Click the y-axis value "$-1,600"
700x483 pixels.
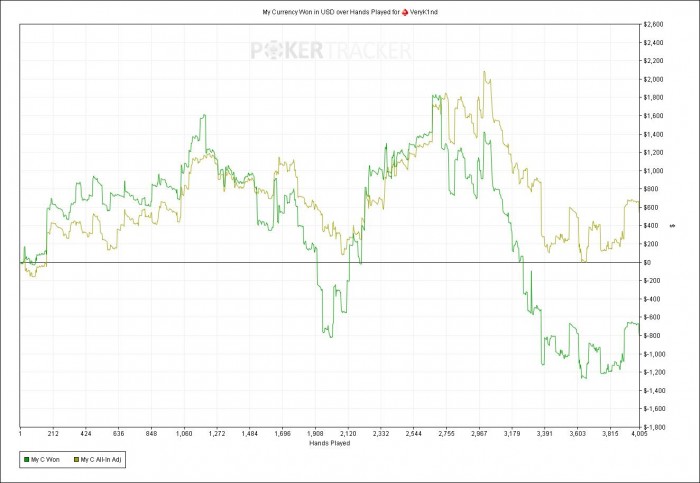coord(654,409)
